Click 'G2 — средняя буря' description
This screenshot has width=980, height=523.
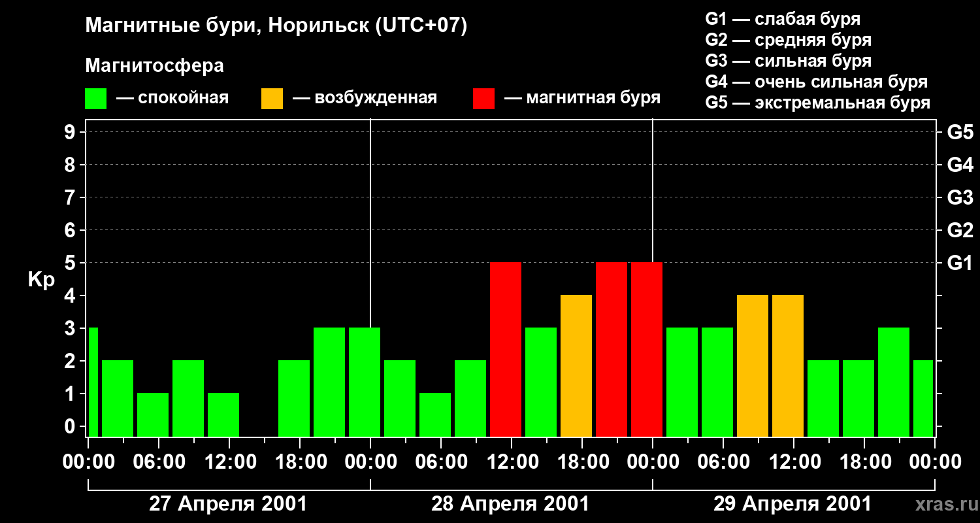pyautogui.click(x=789, y=40)
